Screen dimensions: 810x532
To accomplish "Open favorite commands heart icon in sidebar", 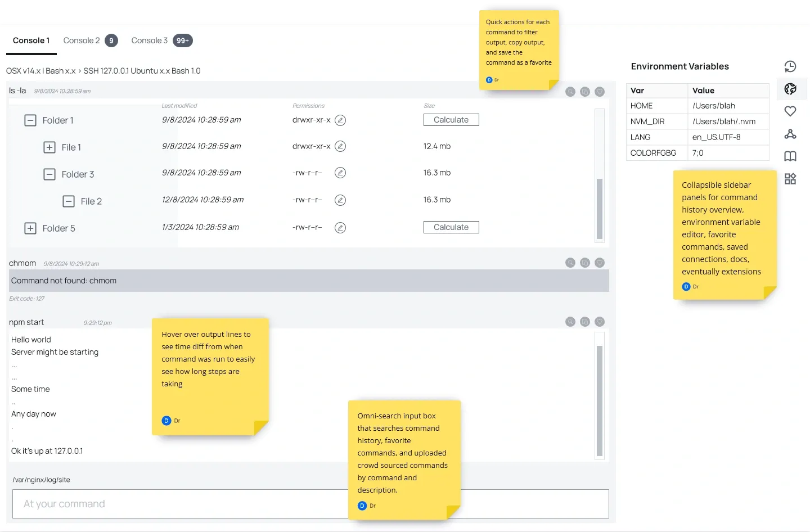I will [x=790, y=111].
